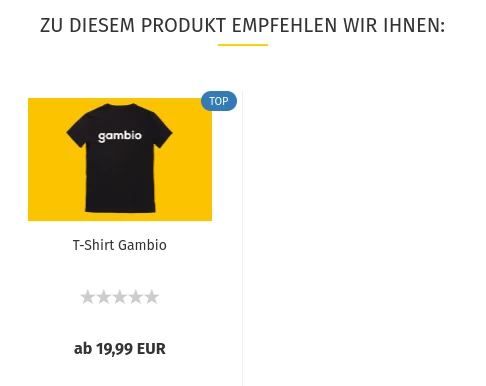486x386 pixels.
Task: Select the middle third rating star
Action: [120, 297]
